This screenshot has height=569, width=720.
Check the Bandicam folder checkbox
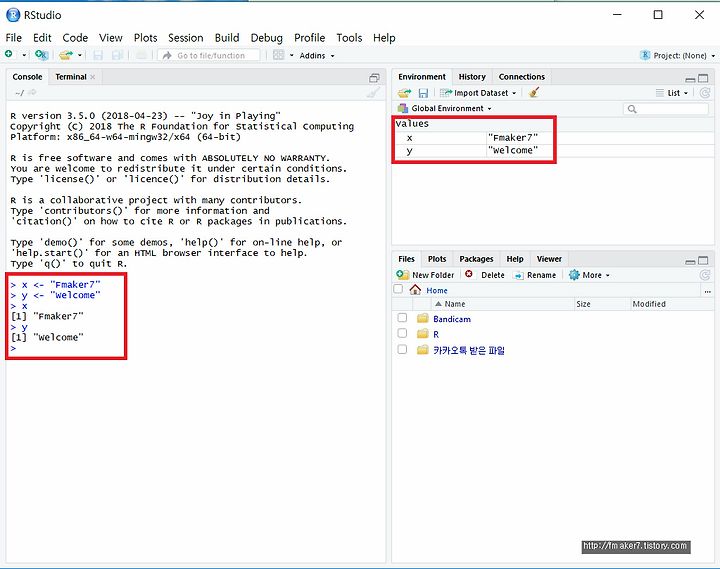click(x=402, y=318)
